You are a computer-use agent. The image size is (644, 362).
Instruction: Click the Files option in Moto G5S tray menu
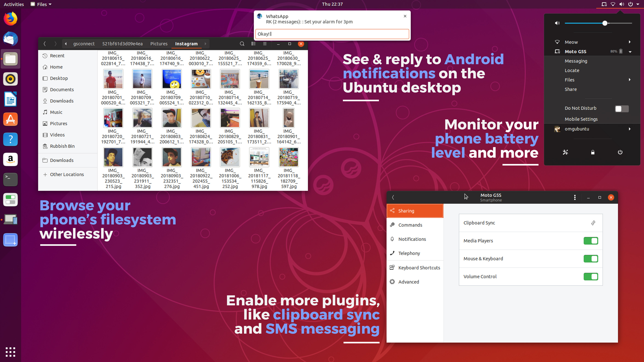tap(570, 80)
